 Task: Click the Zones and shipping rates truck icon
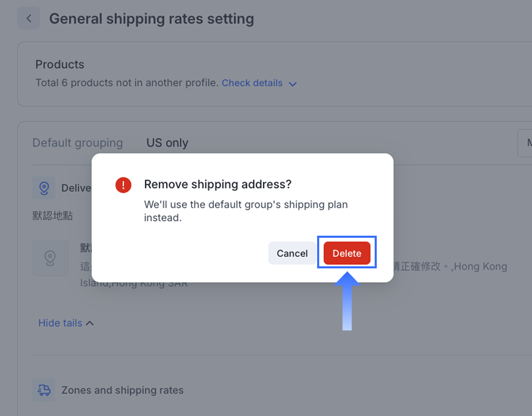click(x=44, y=390)
